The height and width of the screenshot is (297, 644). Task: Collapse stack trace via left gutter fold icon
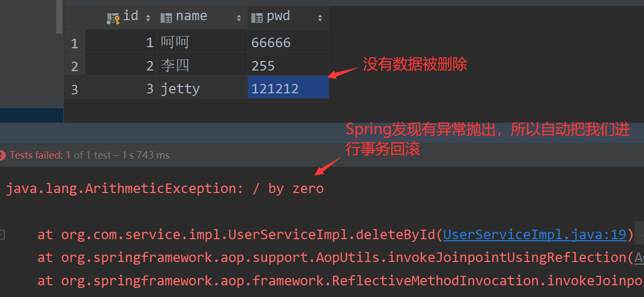pyautogui.click(x=2, y=234)
